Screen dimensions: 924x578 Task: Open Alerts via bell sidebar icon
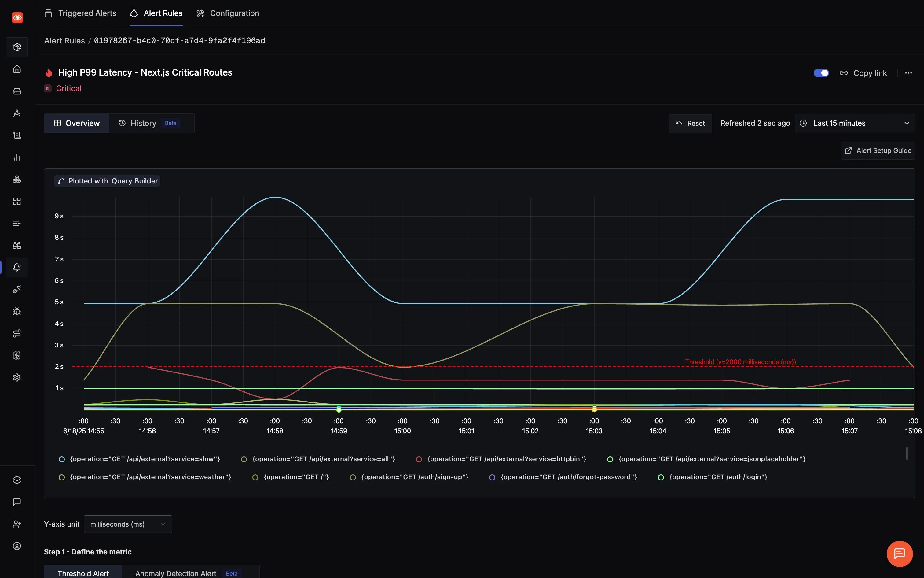click(x=17, y=268)
